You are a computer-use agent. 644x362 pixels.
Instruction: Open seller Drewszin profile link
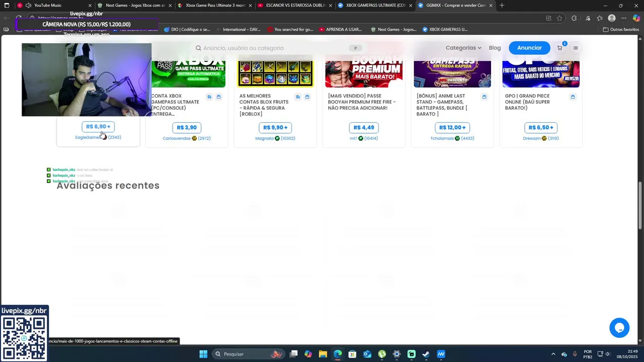(531, 138)
